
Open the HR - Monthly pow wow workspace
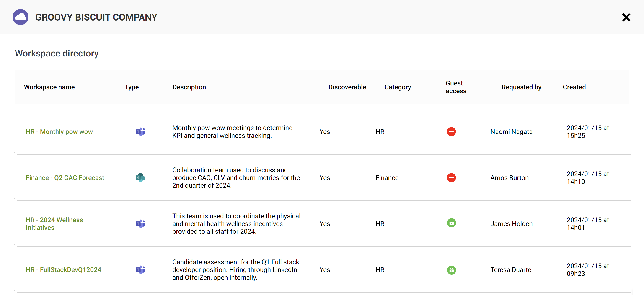[x=59, y=132]
